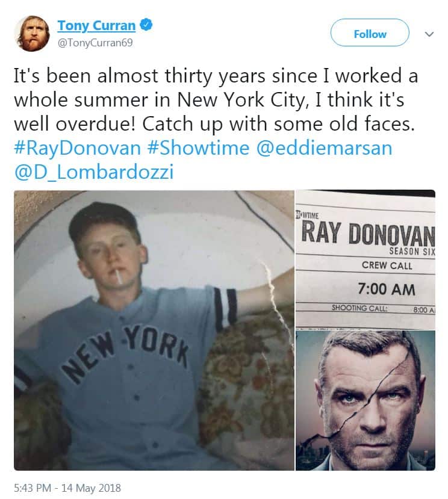Click the 7:00 AM crew call time
Screen dimensions: 448x499
point(386,288)
